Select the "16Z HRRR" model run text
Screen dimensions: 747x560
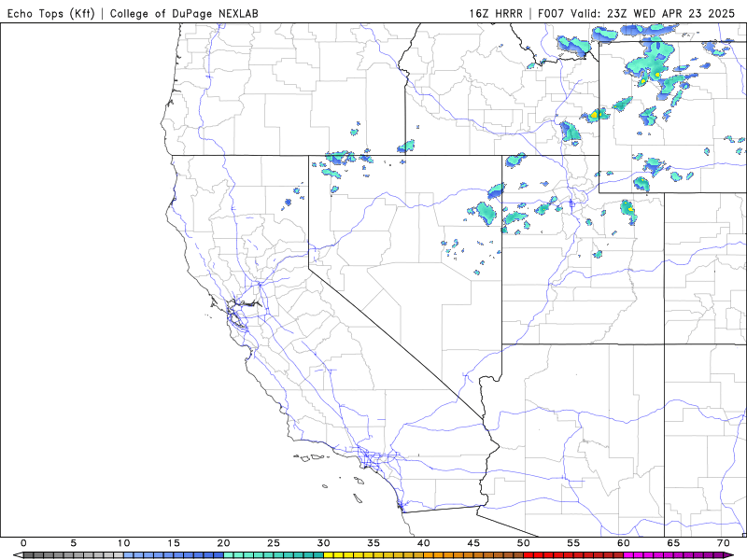coord(496,13)
